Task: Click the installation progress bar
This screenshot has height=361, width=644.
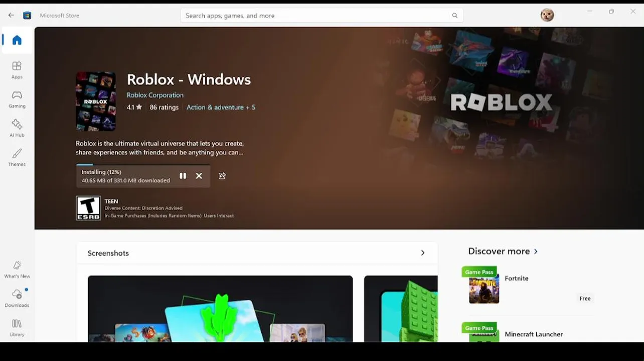Action: pyautogui.click(x=143, y=164)
